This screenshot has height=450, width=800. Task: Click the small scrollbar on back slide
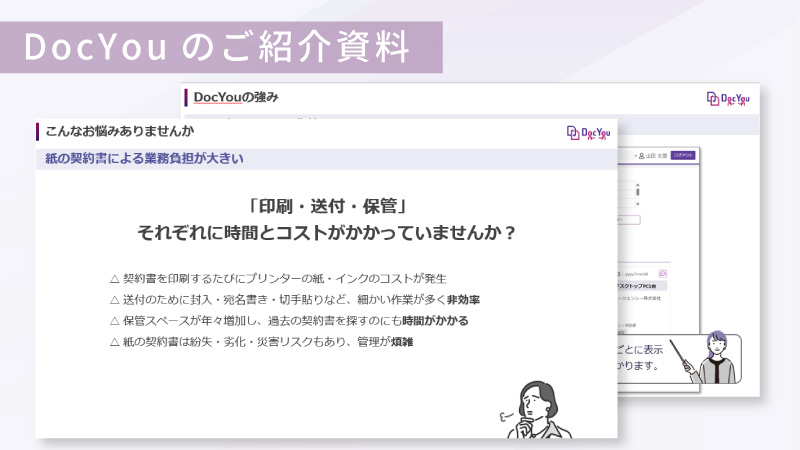(x=637, y=194)
